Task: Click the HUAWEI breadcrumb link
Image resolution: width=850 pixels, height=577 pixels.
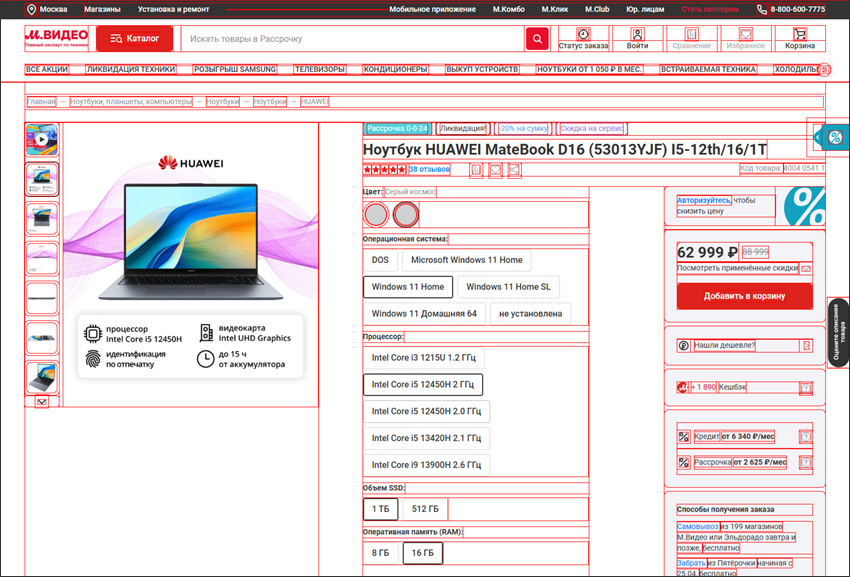Action: 314,101
